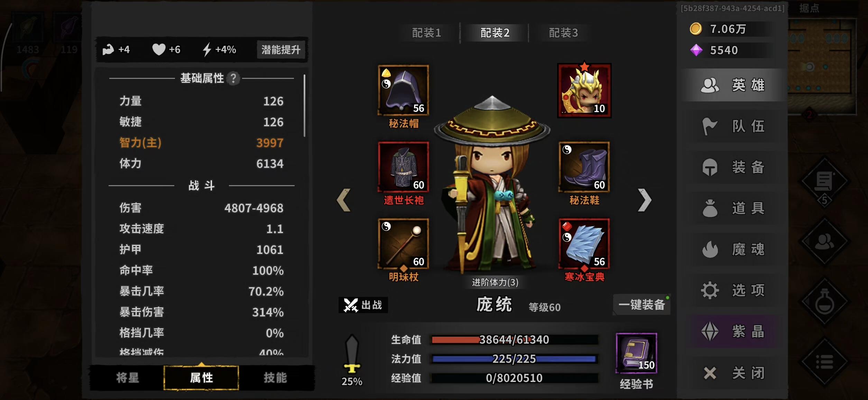Select the 寒冰宝典 ice book item
The height and width of the screenshot is (400, 868).
584,244
